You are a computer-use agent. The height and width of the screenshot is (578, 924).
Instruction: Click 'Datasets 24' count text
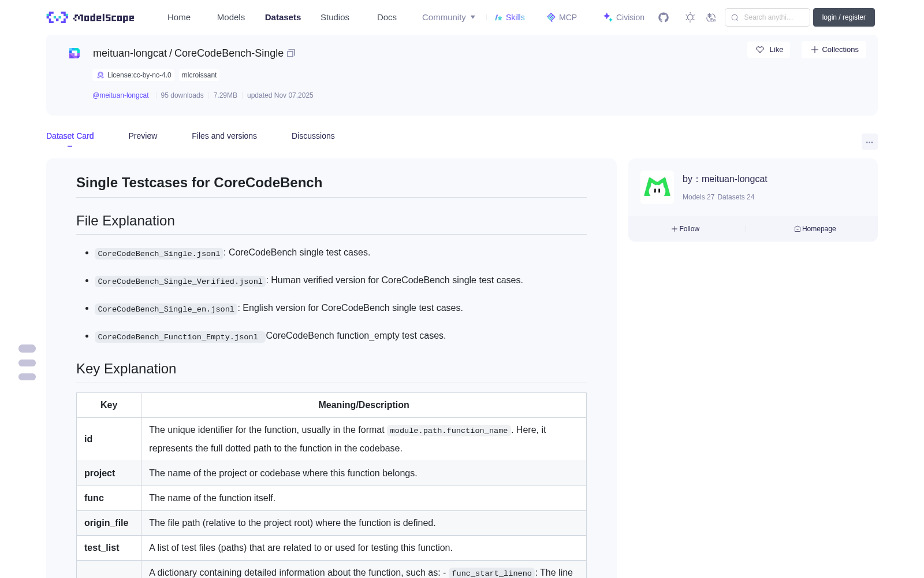click(736, 197)
